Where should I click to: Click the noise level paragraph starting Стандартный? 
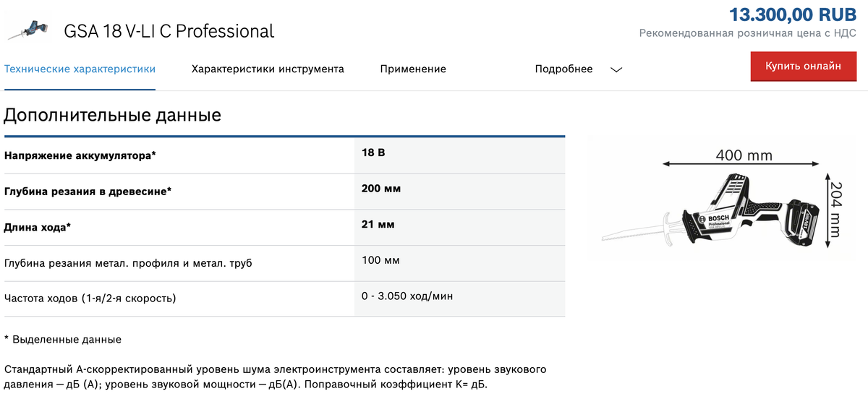click(276, 377)
